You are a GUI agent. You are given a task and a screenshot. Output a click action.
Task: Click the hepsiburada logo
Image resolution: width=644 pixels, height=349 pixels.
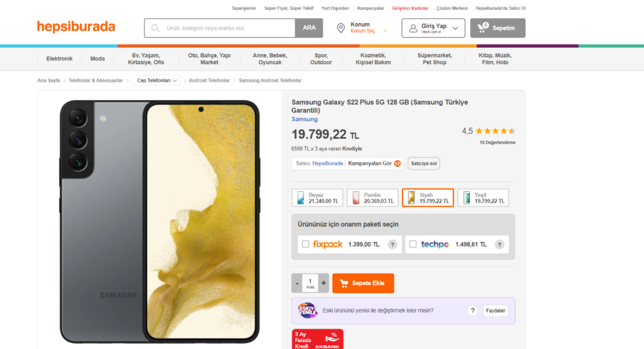point(76,27)
